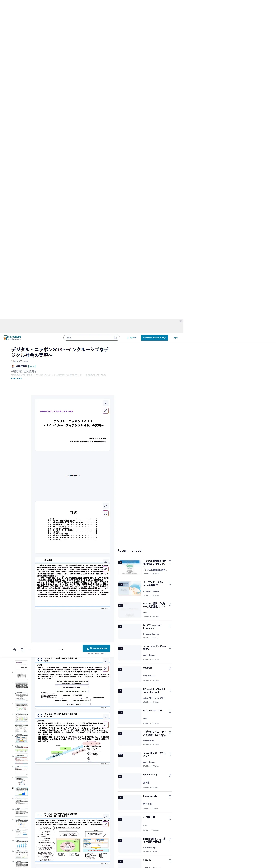The height and width of the screenshot is (868, 276).
Task: Download the title slide via its download icon
Action: tap(106, 403)
